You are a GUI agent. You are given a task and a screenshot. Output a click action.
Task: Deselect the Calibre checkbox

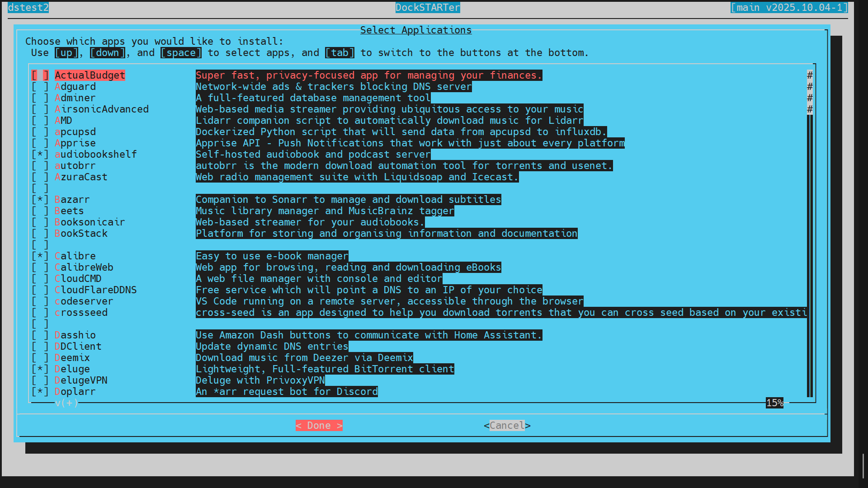point(40,256)
